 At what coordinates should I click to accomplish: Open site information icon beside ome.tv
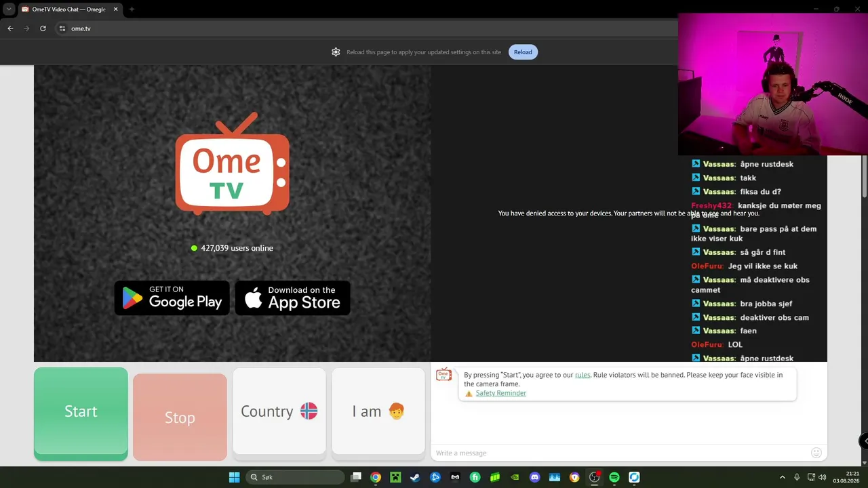pyautogui.click(x=62, y=28)
